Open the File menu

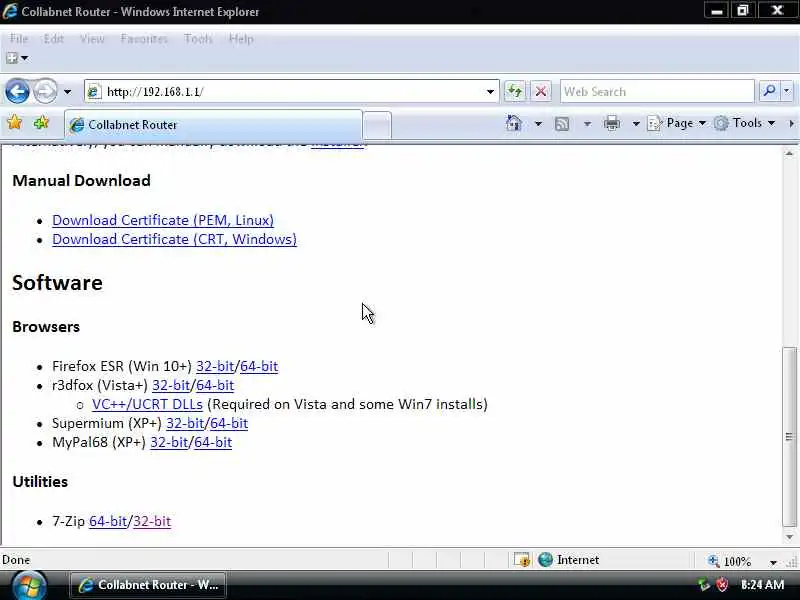pos(19,39)
